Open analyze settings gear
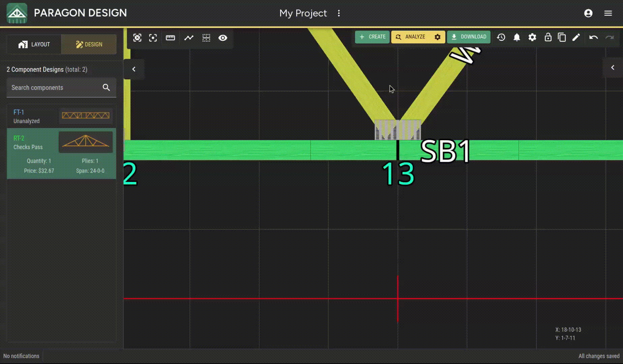623x364 pixels. click(x=438, y=37)
